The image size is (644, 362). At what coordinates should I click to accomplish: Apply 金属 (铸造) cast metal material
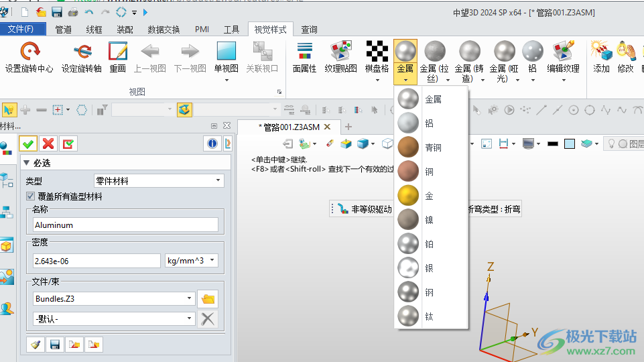coord(469,52)
